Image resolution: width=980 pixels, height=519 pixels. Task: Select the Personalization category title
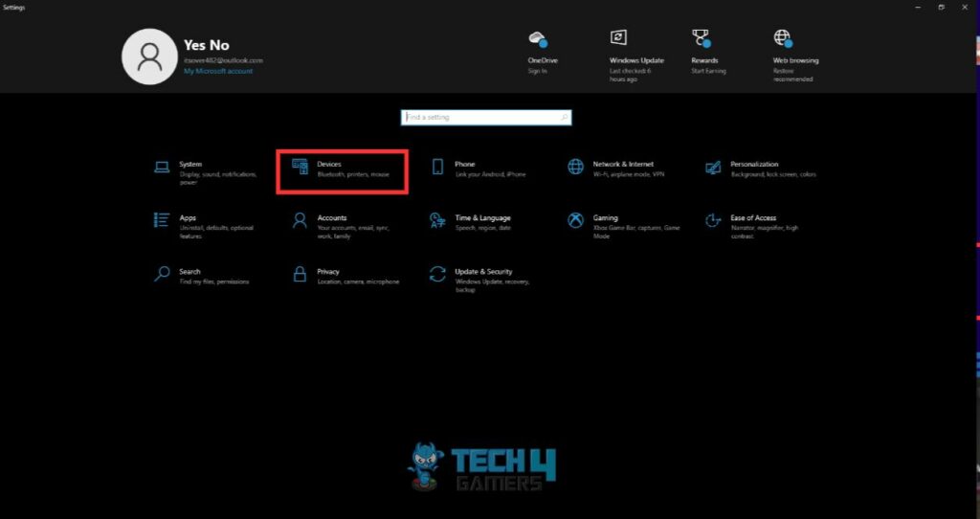click(x=754, y=165)
